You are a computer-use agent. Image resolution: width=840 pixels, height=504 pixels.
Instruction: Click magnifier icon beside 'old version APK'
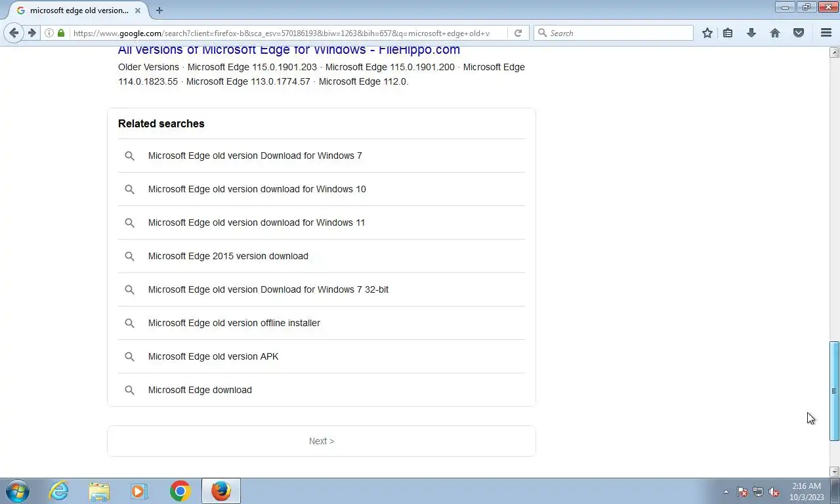[x=129, y=356]
